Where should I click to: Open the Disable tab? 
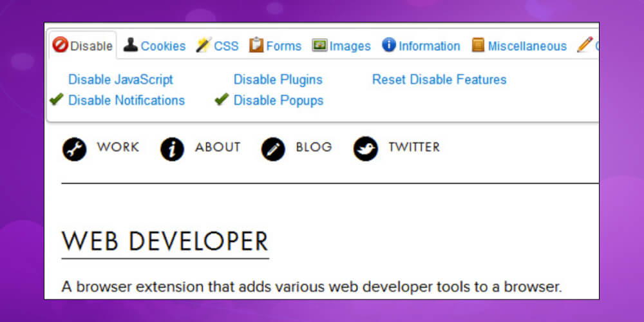point(82,46)
